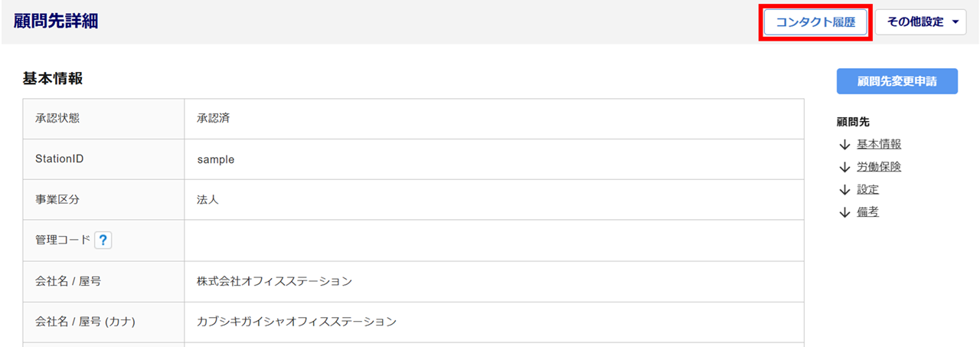Expand the その他設定 dropdown menu
980x347 pixels.
pos(922,22)
